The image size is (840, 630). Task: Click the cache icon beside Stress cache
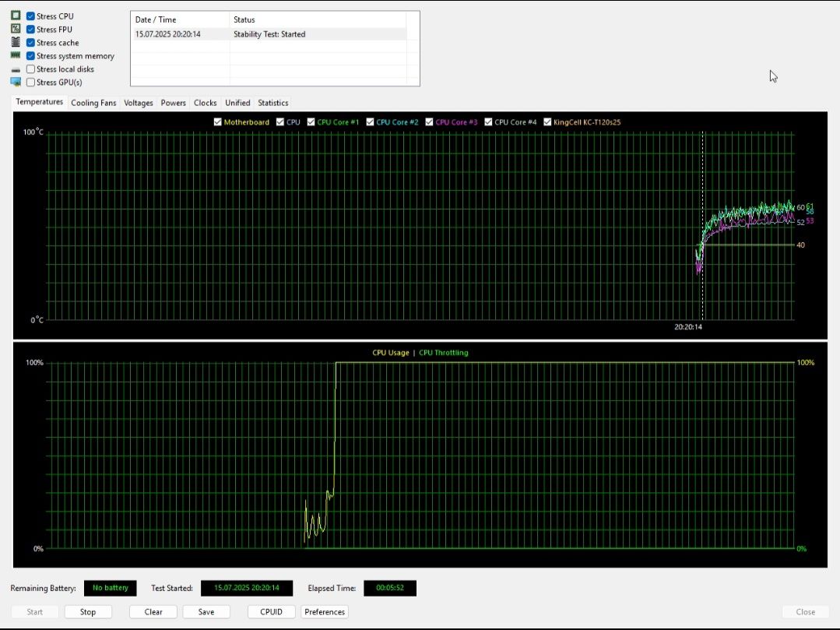pyautogui.click(x=16, y=42)
